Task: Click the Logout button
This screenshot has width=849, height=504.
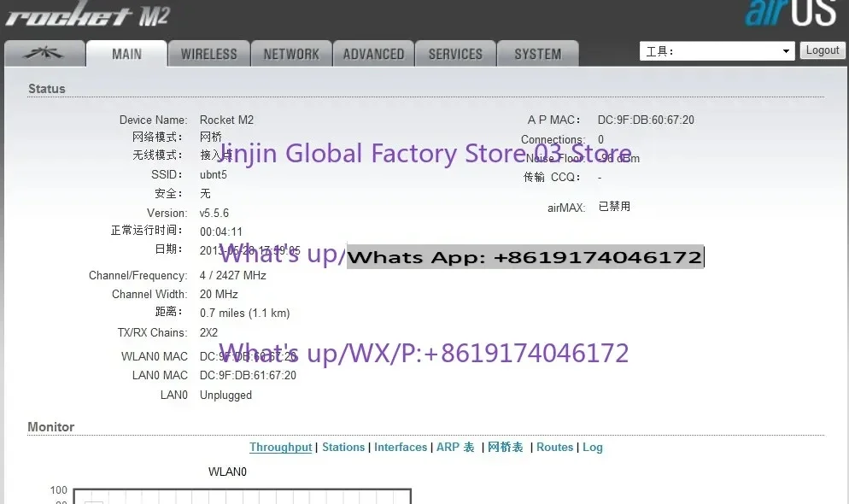Action: 822,50
